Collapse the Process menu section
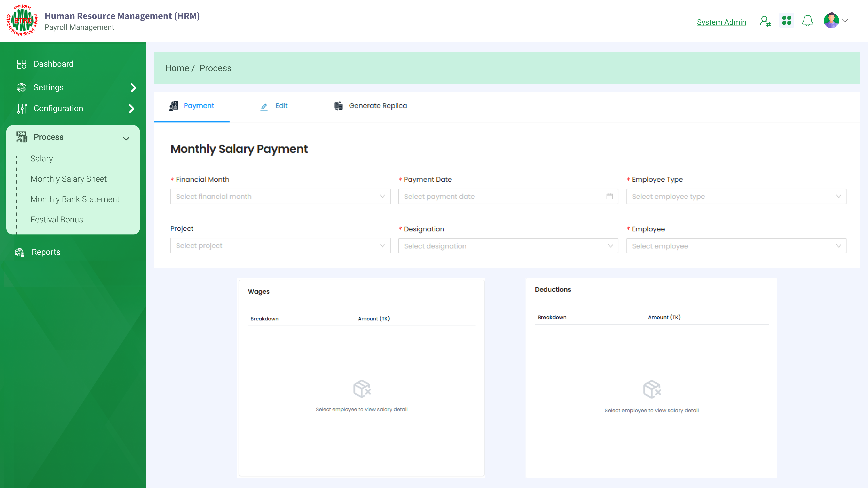Viewport: 868px width, 488px height. coord(126,139)
